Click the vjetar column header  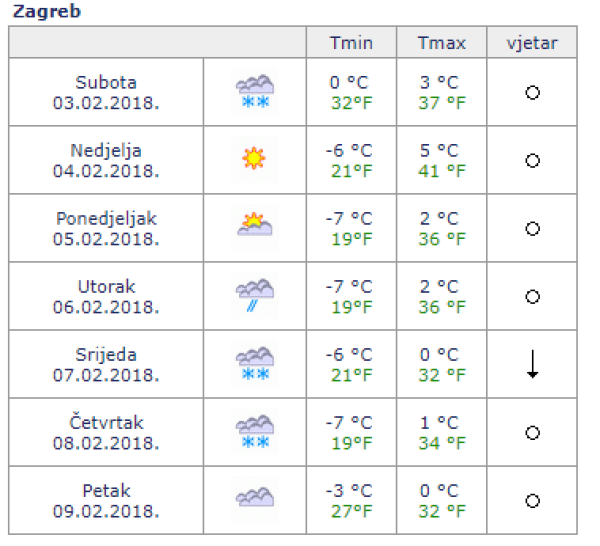click(532, 43)
